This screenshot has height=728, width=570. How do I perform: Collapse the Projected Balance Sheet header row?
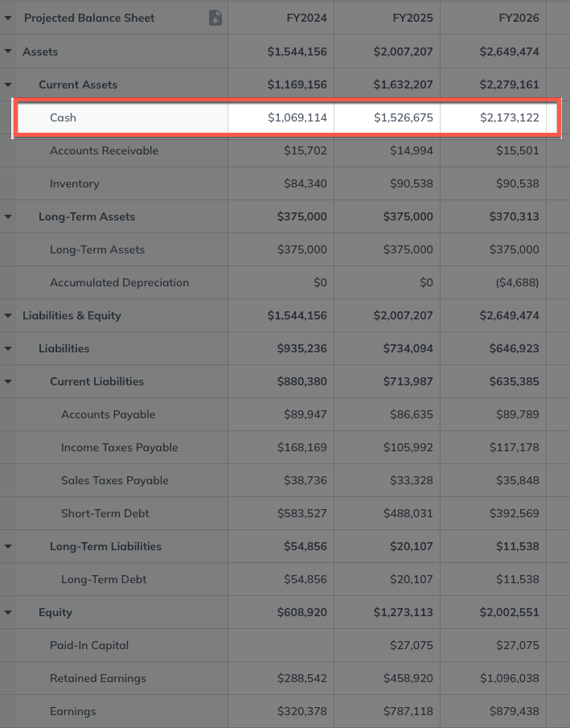click(x=8, y=19)
